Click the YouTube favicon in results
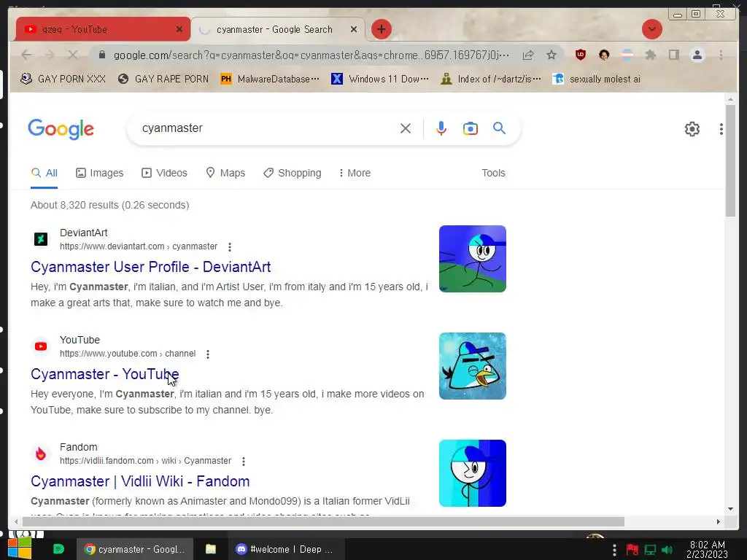This screenshot has width=747, height=560. point(41,346)
